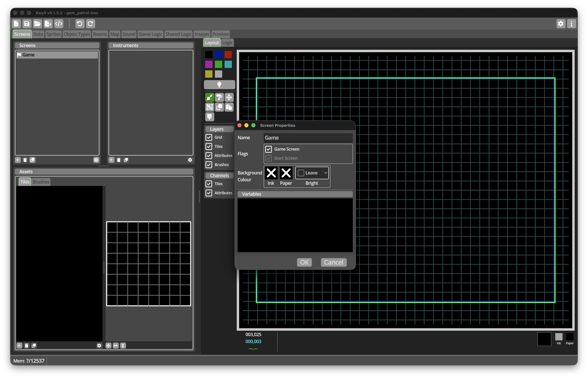This screenshot has height=378, width=588.
Task: Redo the last action
Action: 90,24
